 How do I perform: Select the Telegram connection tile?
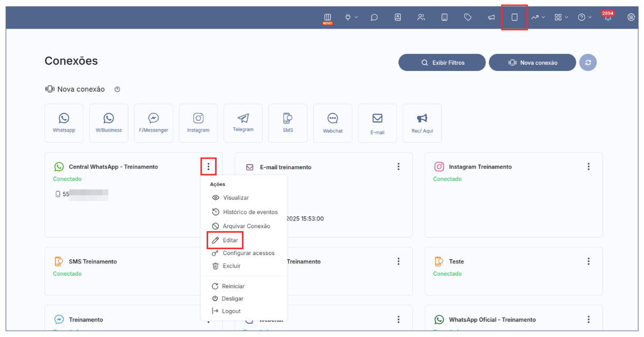(243, 123)
